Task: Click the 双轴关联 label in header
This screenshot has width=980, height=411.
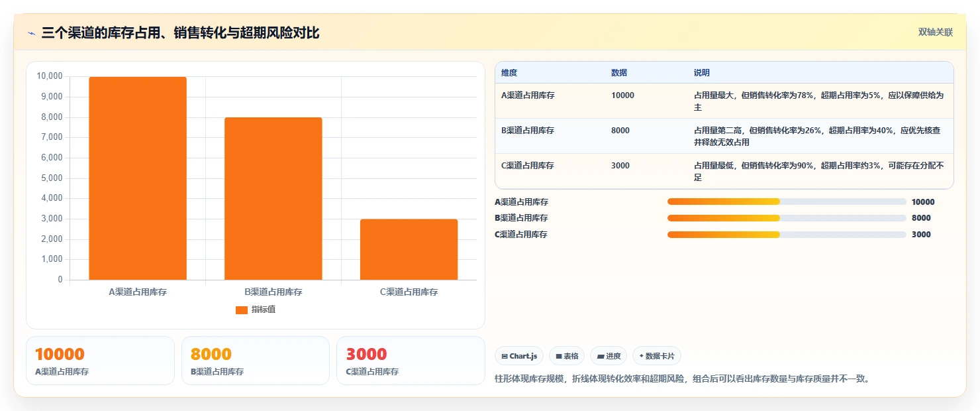Action: 935,32
